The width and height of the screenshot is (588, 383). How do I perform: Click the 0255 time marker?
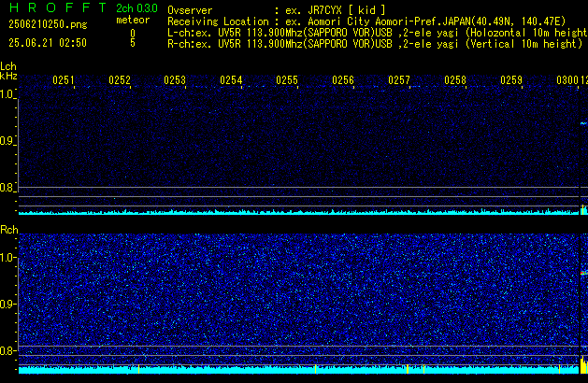[287, 80]
